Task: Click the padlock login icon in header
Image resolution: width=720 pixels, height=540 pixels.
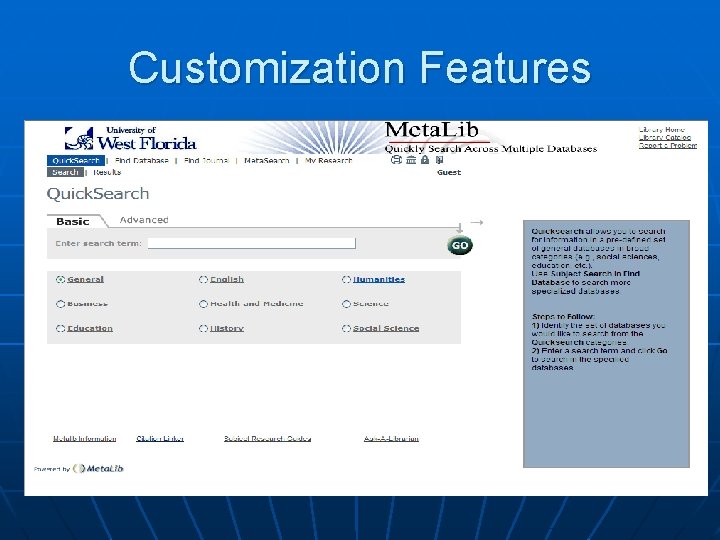Action: pos(425,160)
